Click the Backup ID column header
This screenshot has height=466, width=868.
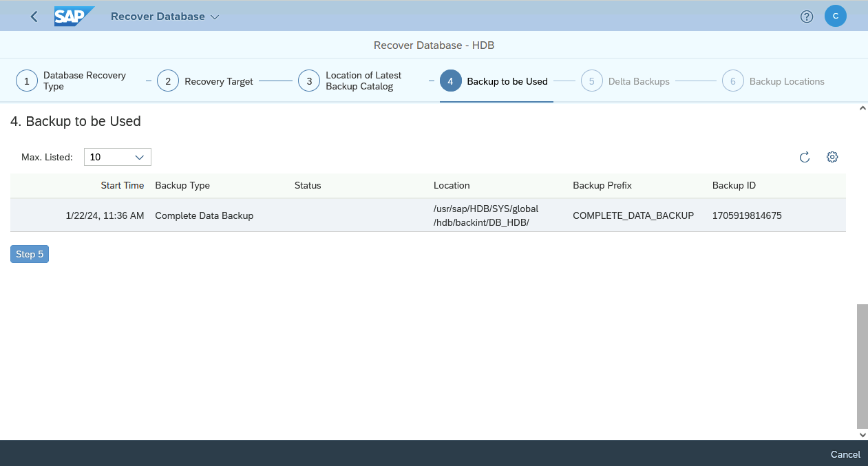tap(734, 185)
